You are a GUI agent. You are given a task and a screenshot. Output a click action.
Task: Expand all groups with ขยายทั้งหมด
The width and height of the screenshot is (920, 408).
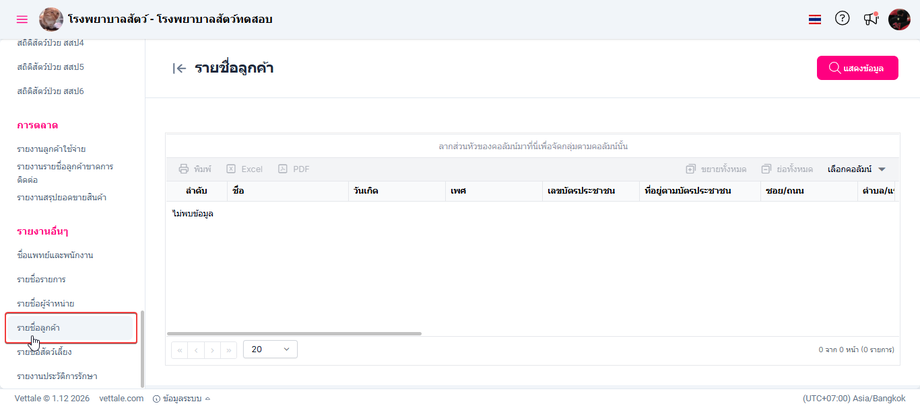(716, 169)
